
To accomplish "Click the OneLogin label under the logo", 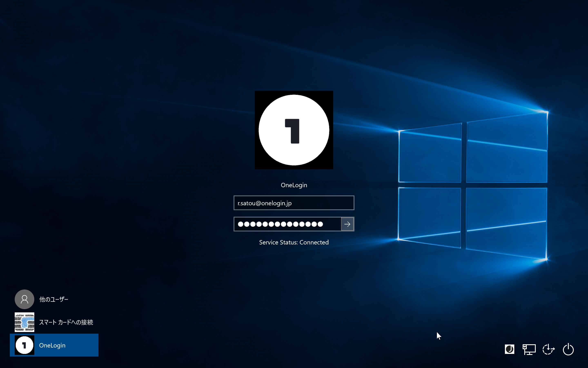I will click(294, 185).
